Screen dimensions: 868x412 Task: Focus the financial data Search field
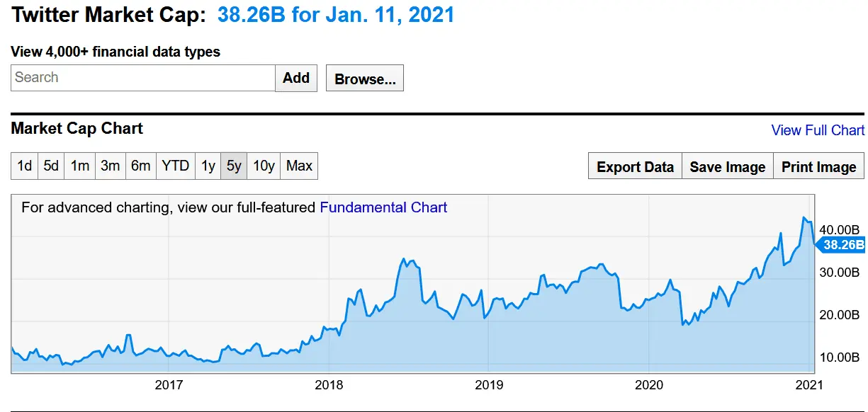(x=143, y=78)
